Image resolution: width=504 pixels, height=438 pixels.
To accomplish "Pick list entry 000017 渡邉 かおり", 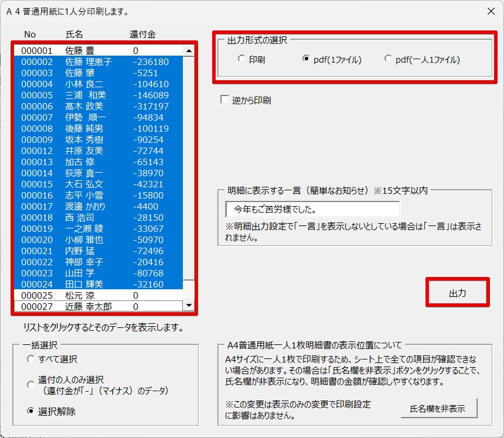I will coord(97,207).
